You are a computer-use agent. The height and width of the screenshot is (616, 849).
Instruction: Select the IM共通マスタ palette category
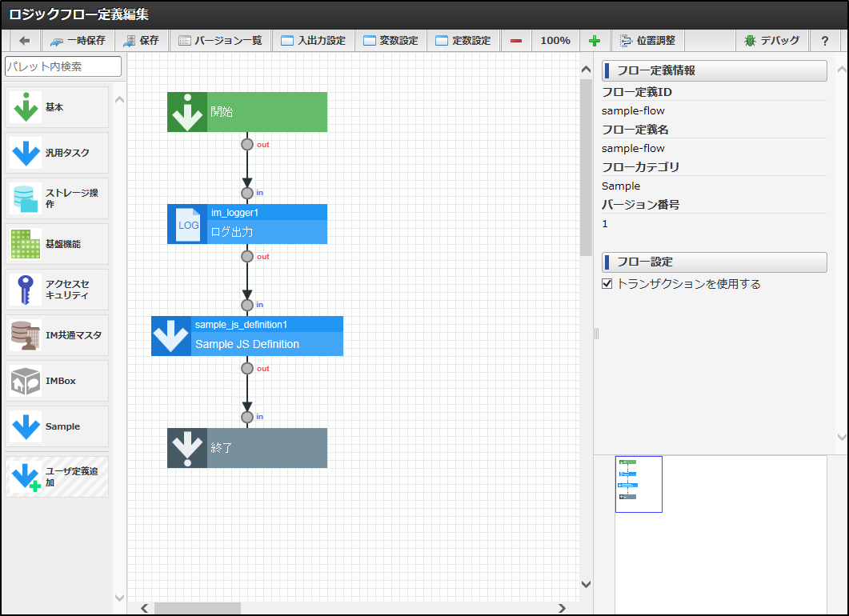pyautogui.click(x=57, y=335)
